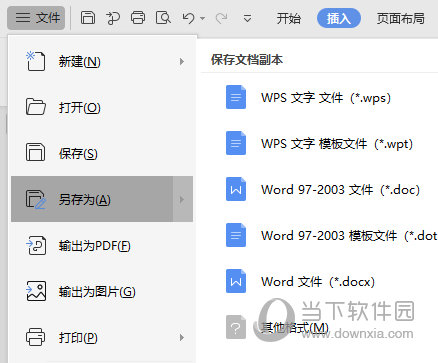Open the 文件 hamburger menu button

tap(36, 18)
